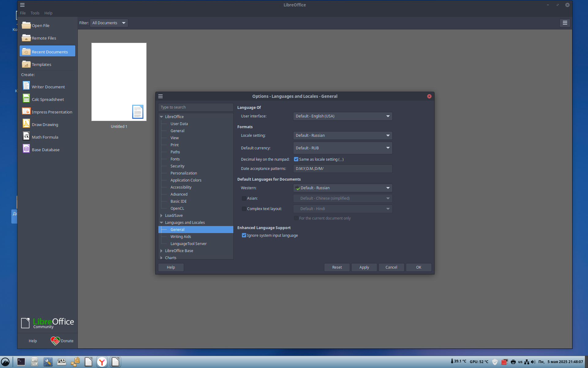Click the Calc Spreadsheet icon

[26, 99]
